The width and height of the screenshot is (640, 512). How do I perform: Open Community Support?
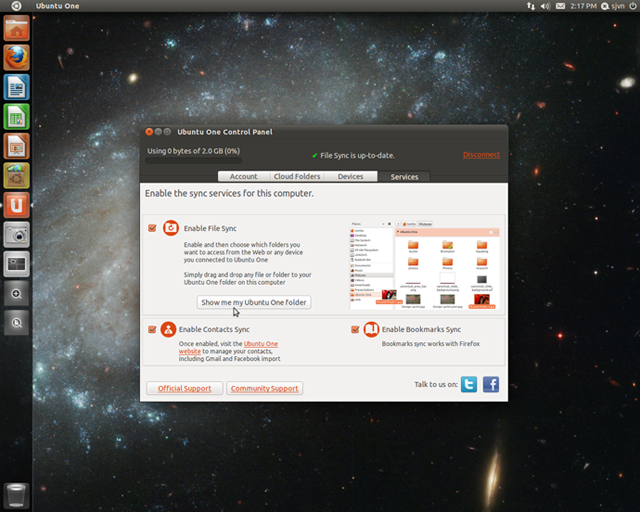[264, 388]
